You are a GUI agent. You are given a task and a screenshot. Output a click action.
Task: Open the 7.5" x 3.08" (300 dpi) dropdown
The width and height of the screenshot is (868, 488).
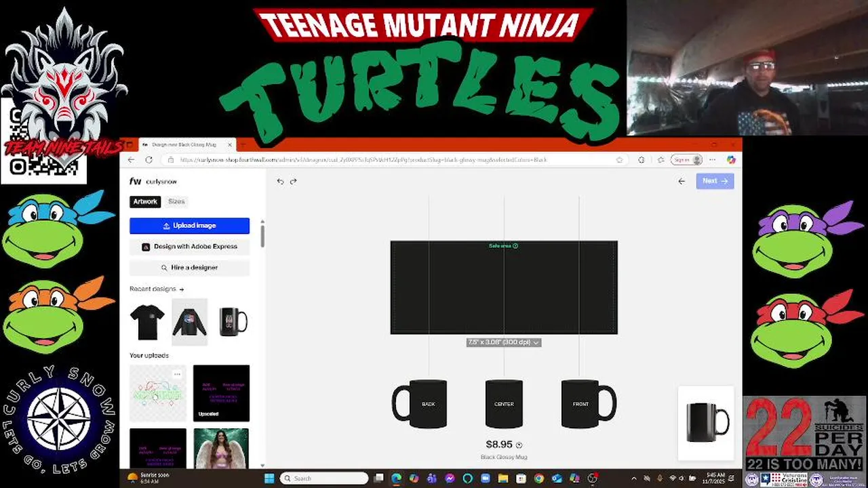(503, 342)
